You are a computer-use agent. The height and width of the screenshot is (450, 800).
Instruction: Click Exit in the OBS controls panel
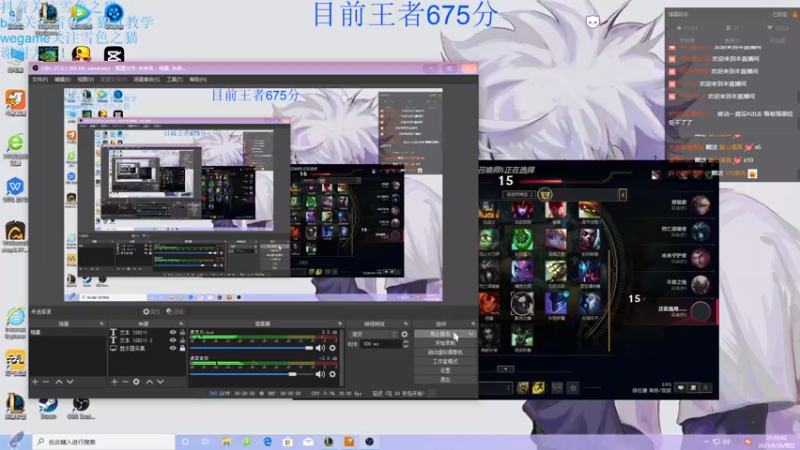point(445,380)
